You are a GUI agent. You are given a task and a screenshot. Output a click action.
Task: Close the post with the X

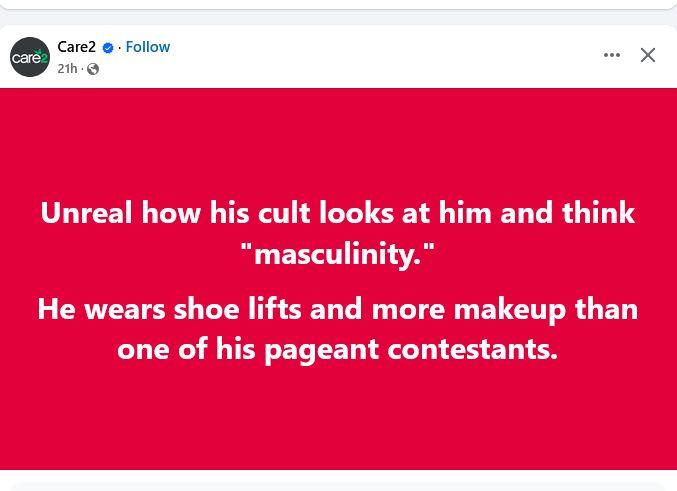(648, 55)
